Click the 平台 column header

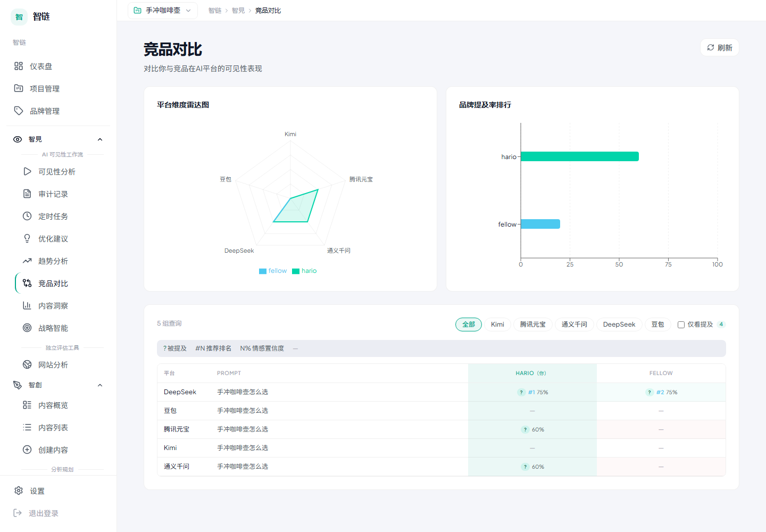pyautogui.click(x=169, y=373)
